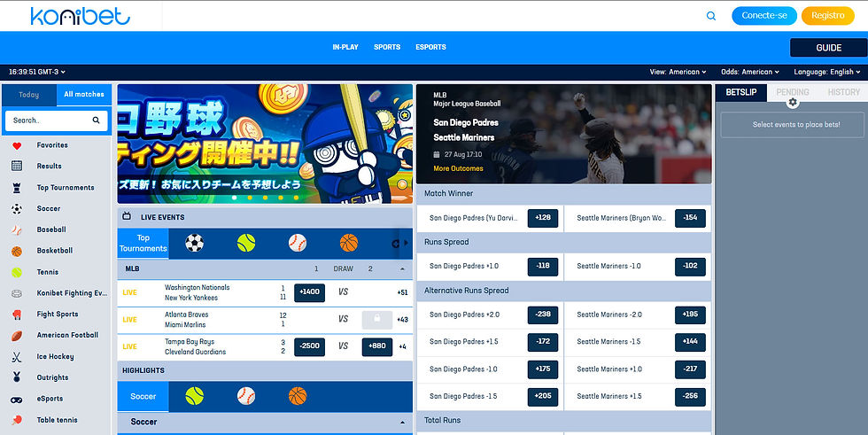Switch to the All matches tab

click(84, 95)
